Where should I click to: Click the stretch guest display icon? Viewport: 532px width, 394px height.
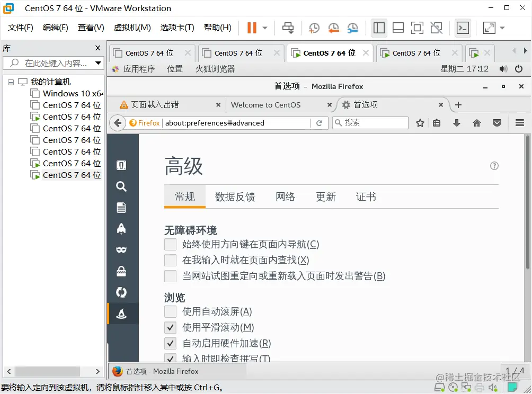489,28
